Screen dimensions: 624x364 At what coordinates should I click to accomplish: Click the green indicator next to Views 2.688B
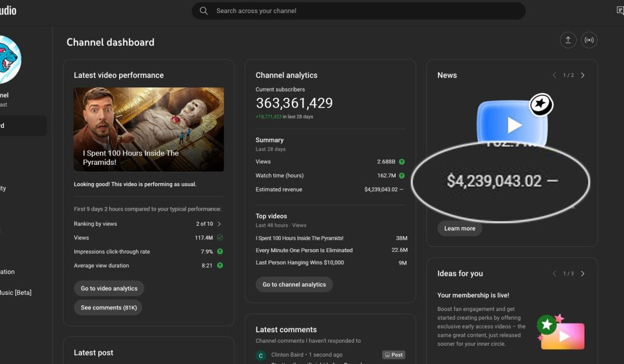pos(401,162)
